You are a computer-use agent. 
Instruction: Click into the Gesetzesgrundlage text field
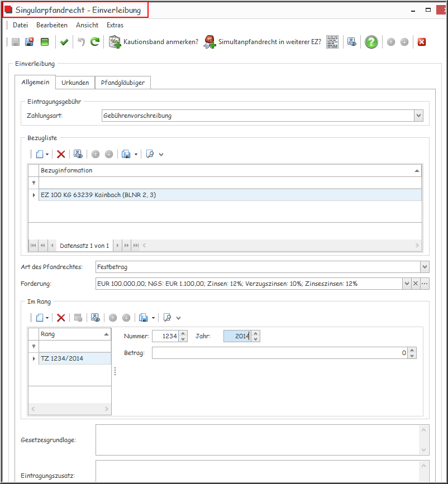tap(257, 440)
